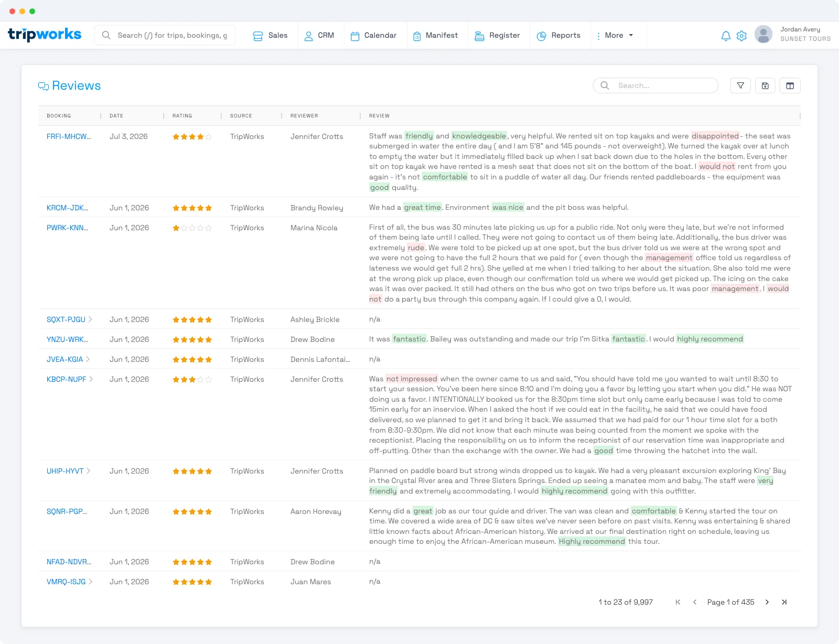This screenshot has height=644, width=839.
Task: Click Jordan Avery profile avatar
Action: (x=763, y=35)
